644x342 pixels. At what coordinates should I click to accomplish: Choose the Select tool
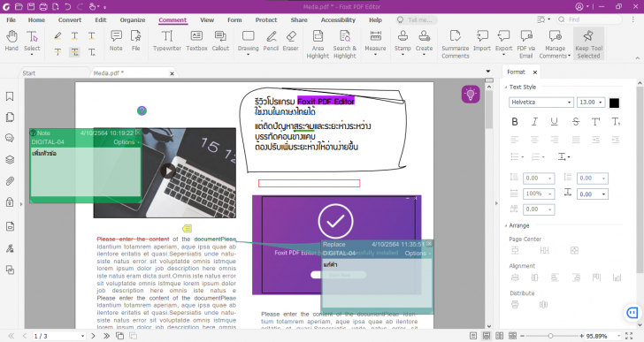tap(32, 42)
